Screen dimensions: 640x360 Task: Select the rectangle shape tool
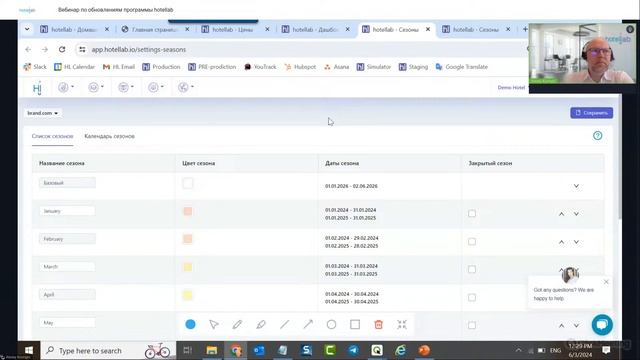pyautogui.click(x=355, y=324)
